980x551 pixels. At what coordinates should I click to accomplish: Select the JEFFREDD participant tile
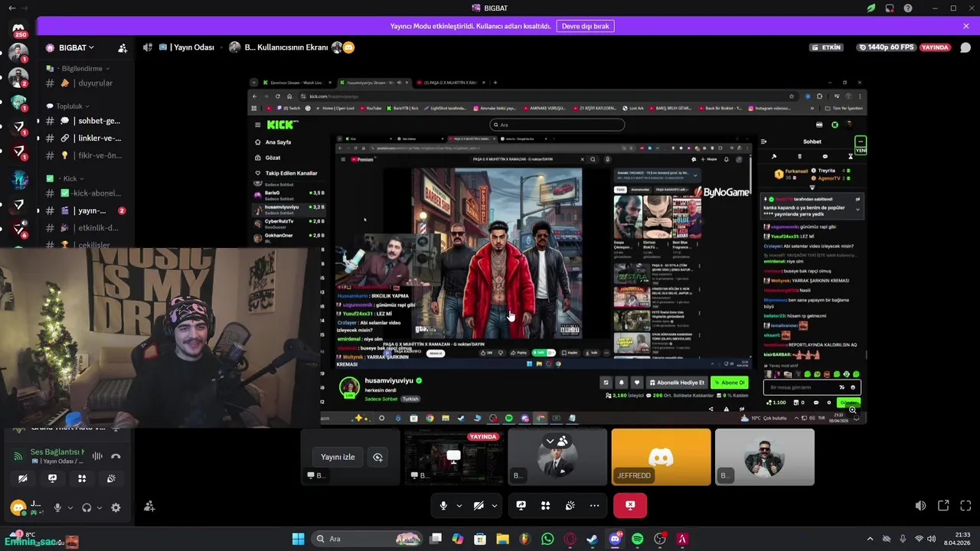[661, 457]
